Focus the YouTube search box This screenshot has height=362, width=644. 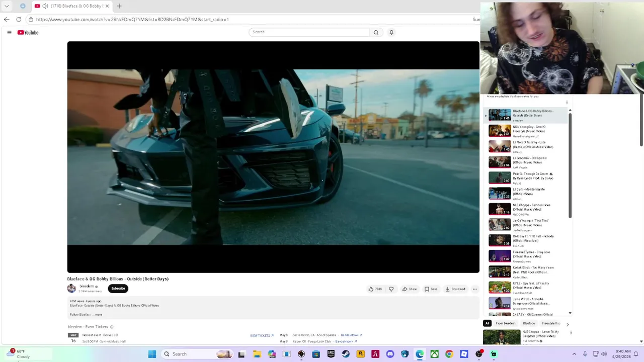[x=309, y=32]
